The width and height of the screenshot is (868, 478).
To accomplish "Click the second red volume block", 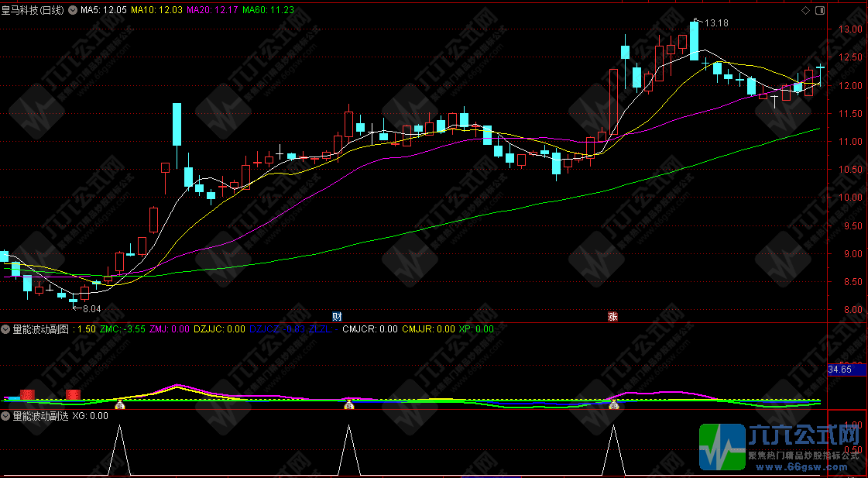I will tap(74, 394).
